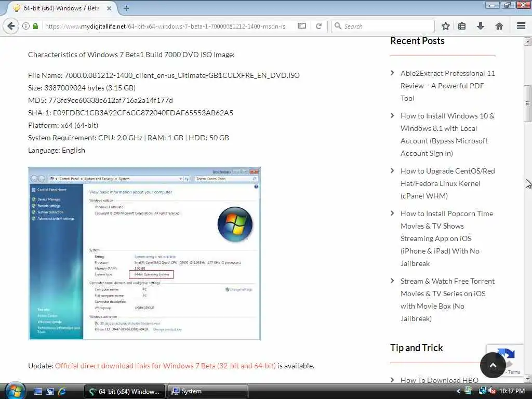This screenshot has height=399, width=532.
Task: Open a new tab with plus button
Action: click(126, 8)
